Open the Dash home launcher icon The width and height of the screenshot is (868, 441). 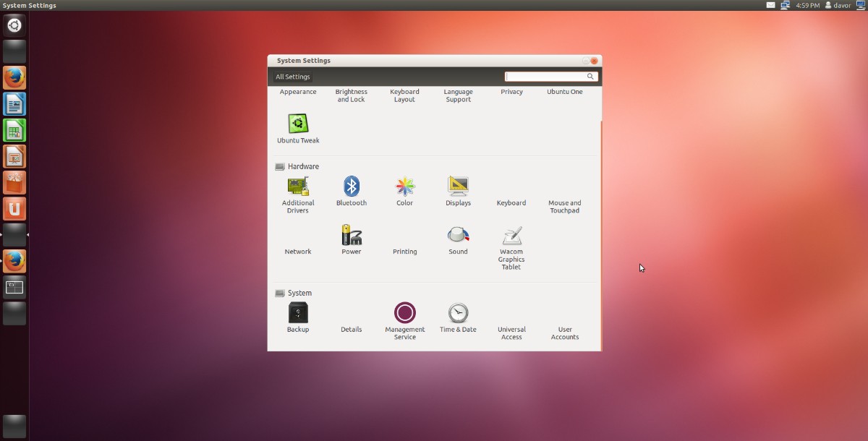click(14, 25)
